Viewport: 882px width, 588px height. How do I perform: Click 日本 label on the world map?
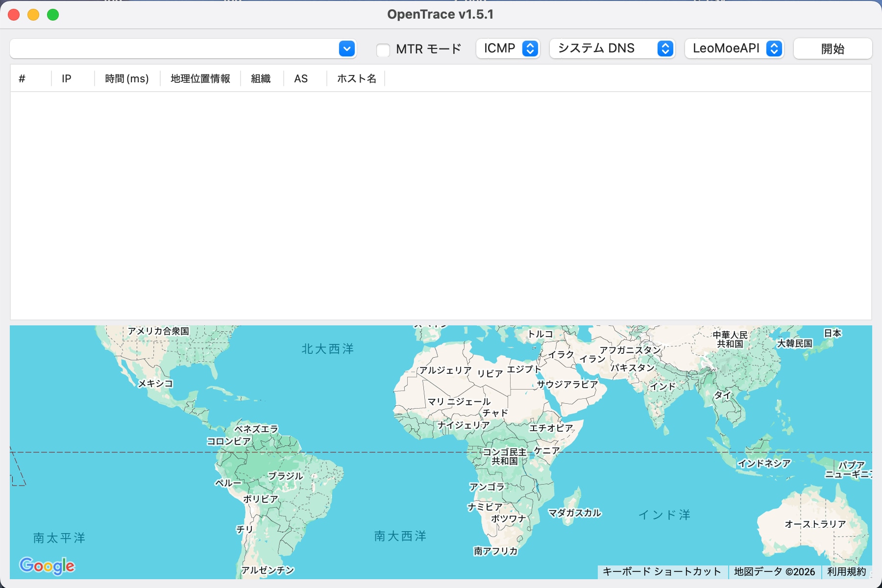(x=833, y=333)
